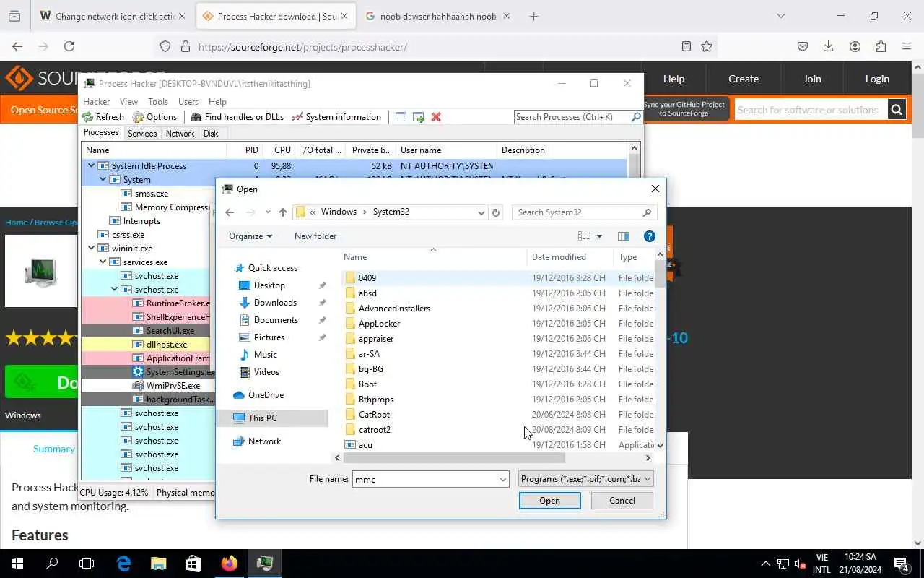Open help in the Open dialog
This screenshot has width=924, height=578.
pos(649,236)
